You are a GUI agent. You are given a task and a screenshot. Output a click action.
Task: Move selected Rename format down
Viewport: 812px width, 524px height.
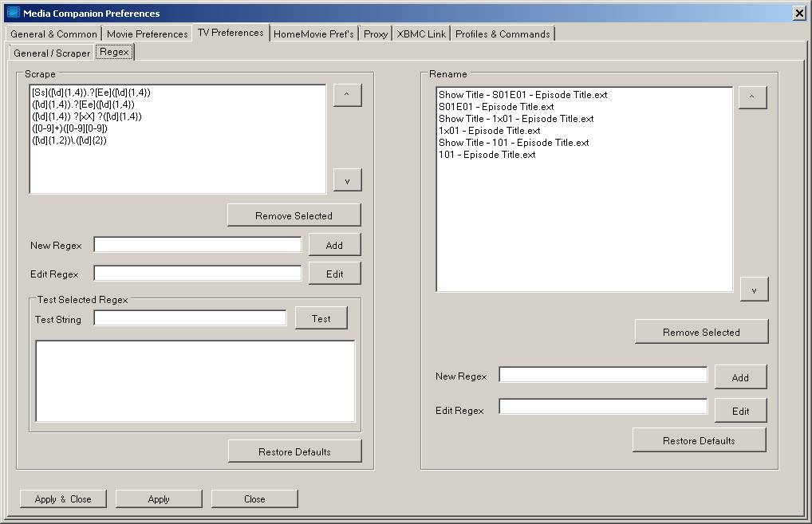pos(754,290)
